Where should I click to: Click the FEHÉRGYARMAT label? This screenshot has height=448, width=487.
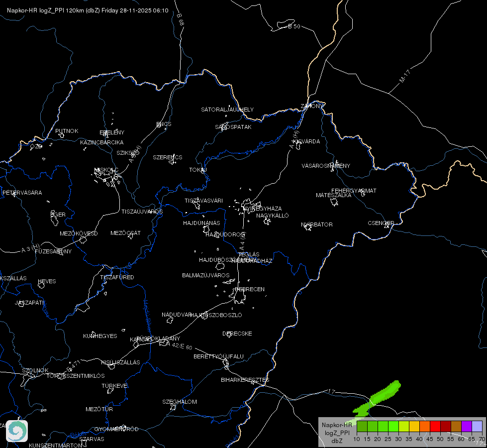pos(354,191)
